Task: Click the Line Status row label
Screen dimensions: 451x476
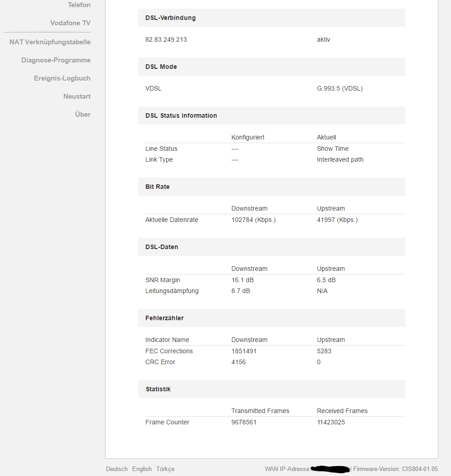Action: tap(161, 149)
